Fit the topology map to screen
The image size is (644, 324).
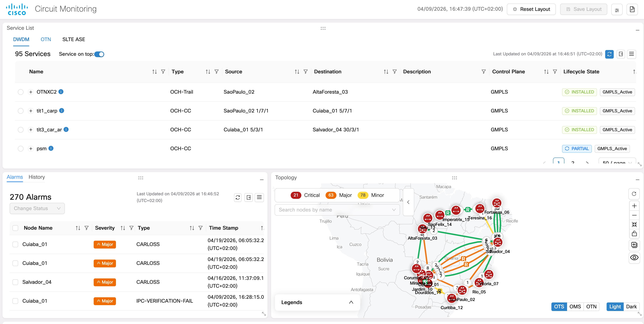[634, 224]
